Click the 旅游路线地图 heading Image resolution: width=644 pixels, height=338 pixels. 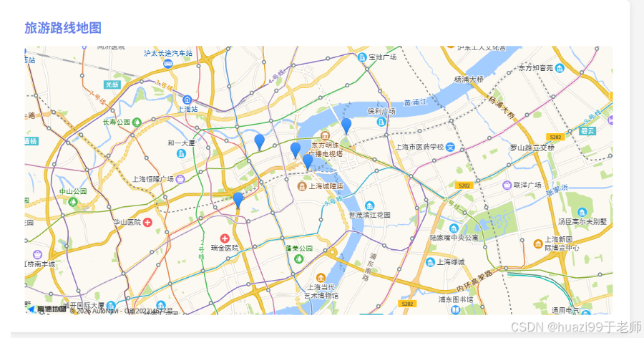tap(63, 28)
